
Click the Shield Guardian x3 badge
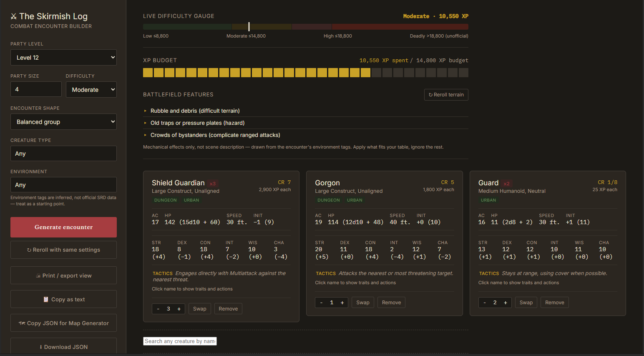(213, 184)
